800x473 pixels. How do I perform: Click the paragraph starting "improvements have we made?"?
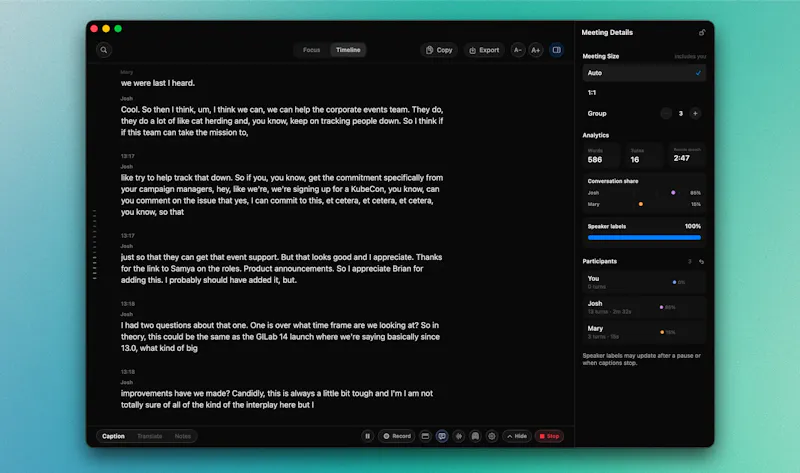pyautogui.click(x=277, y=399)
